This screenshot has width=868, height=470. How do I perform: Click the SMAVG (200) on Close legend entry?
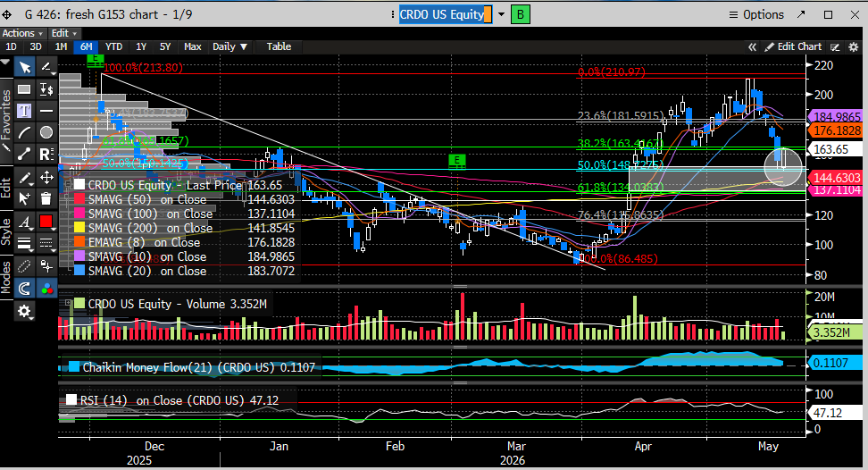(150, 228)
